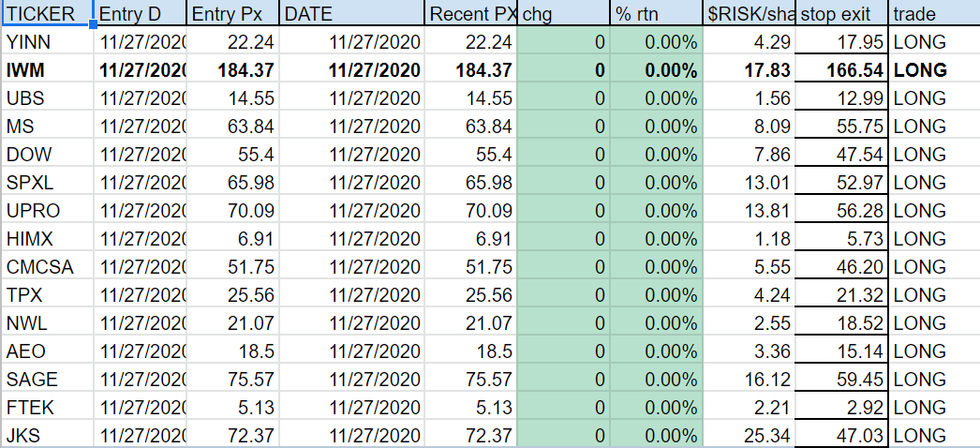Select the $RISK/share header cell
980x448 pixels.
pyautogui.click(x=749, y=14)
